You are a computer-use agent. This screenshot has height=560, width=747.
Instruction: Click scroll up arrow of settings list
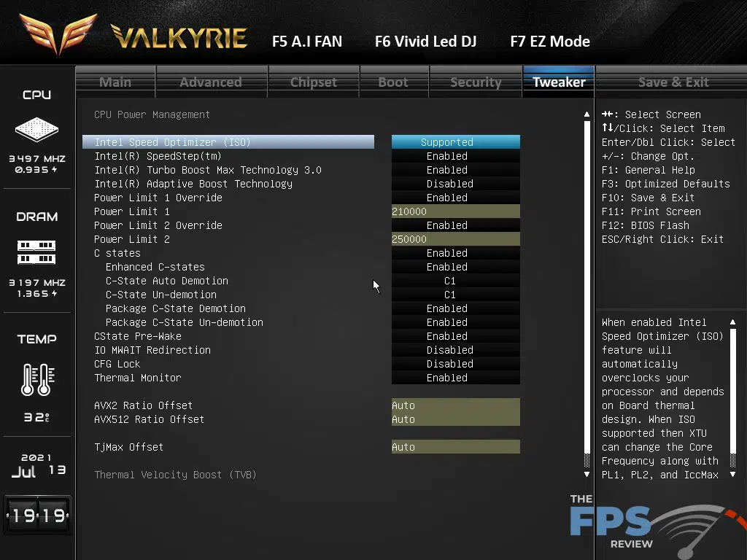coord(587,114)
